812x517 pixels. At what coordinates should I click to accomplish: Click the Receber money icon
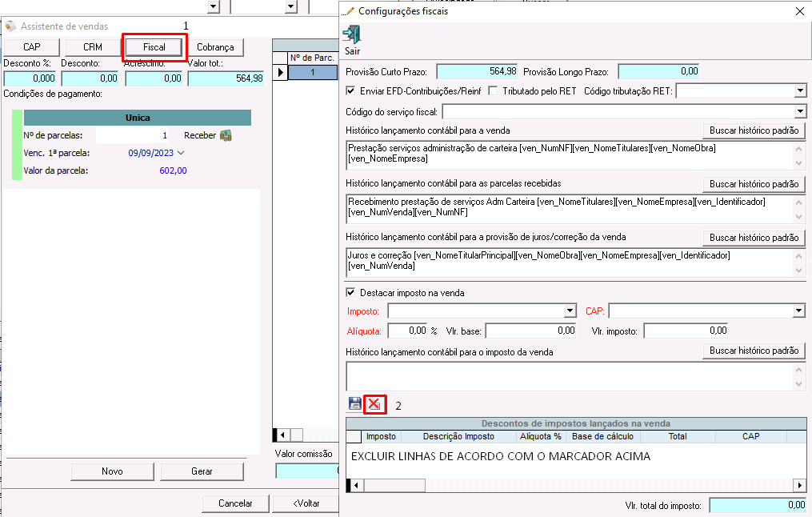click(x=226, y=136)
